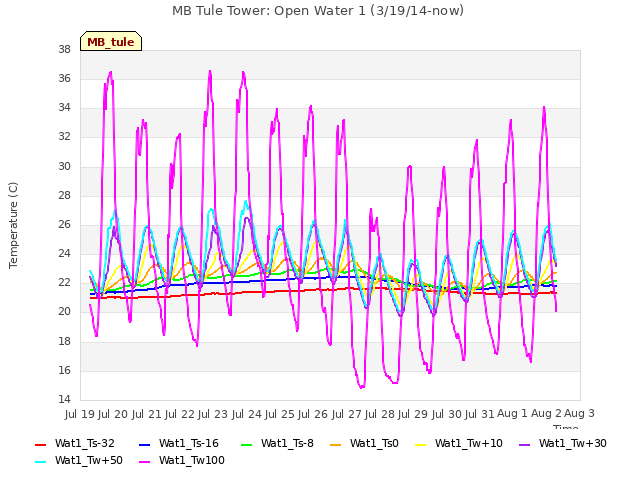The width and height of the screenshot is (640, 480).
Task: Click the blue Wat1_Ts-16 legend swatch
Action: (x=145, y=444)
